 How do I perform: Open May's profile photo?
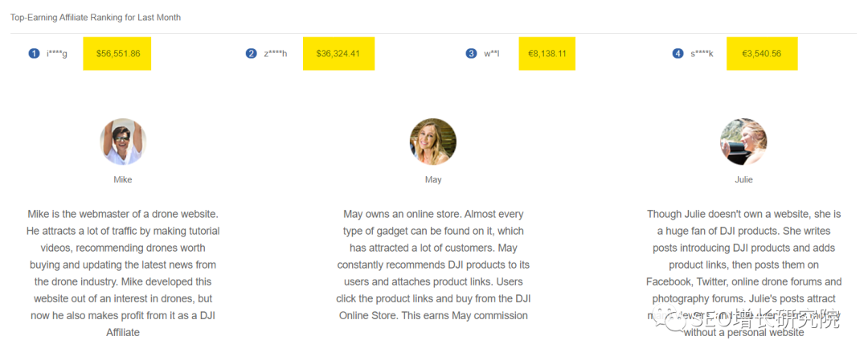433,142
